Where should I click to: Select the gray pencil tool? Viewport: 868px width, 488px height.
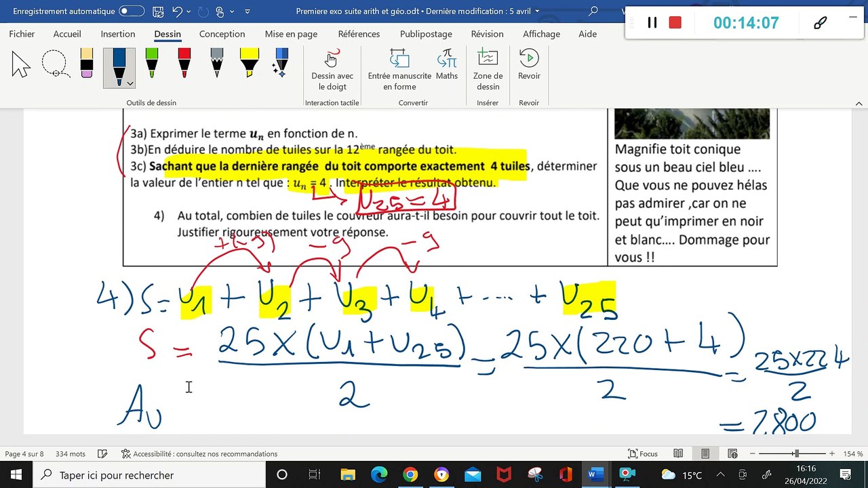tap(216, 63)
